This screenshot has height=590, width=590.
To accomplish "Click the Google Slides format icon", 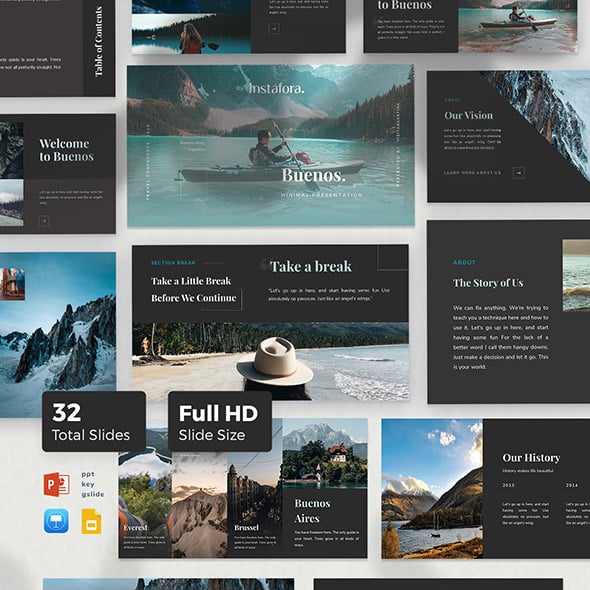I will click(x=91, y=521).
